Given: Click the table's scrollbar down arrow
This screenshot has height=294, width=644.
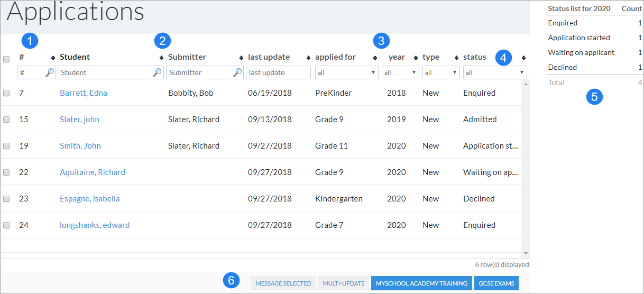Looking at the screenshot, I should [526, 253].
